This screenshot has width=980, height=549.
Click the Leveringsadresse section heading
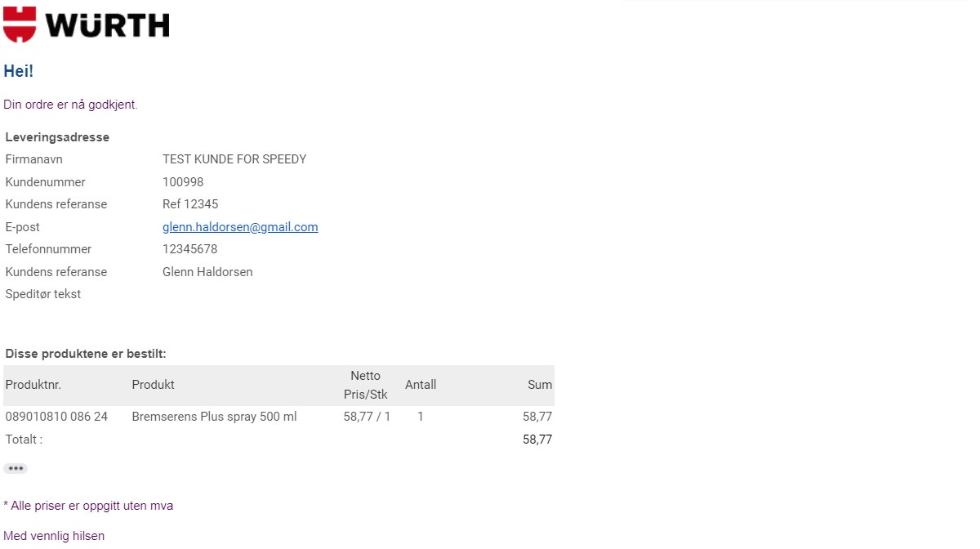(x=57, y=137)
